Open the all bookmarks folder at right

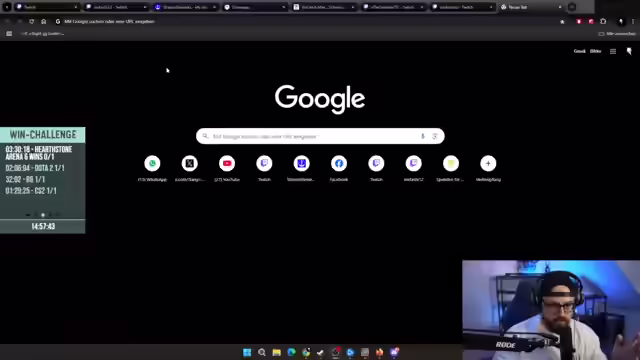(617, 34)
